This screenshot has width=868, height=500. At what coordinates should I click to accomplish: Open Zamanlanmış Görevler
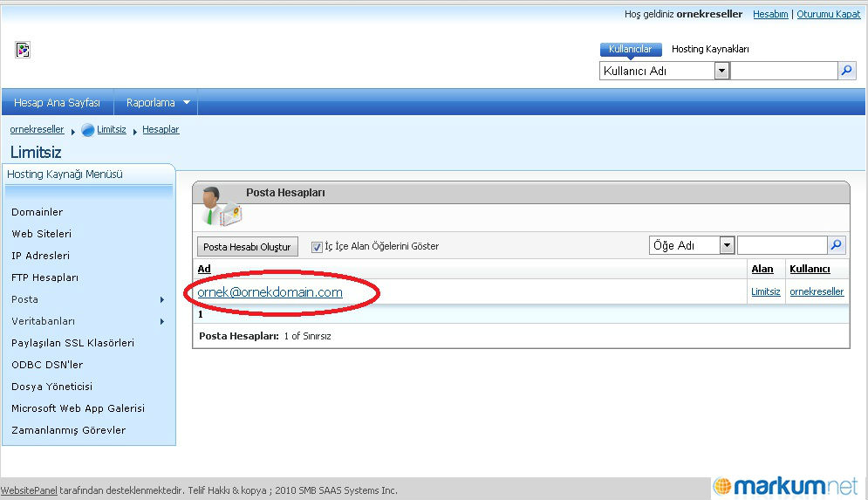coord(69,430)
